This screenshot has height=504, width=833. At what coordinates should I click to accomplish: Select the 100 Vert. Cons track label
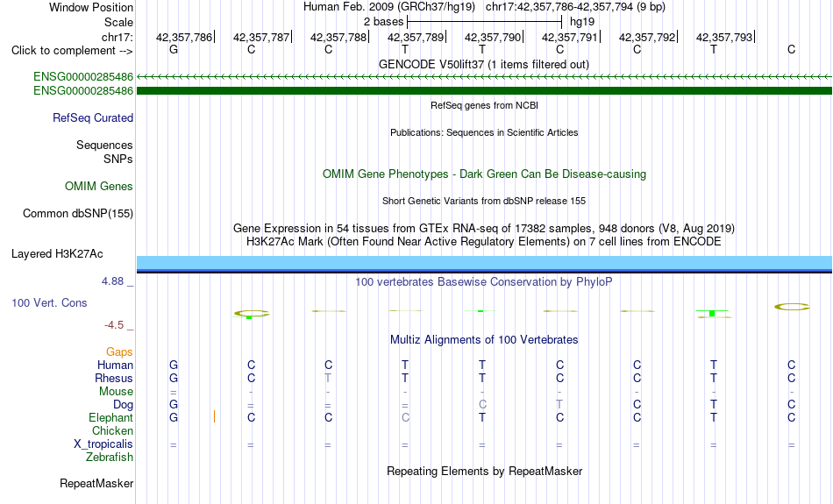pos(49,302)
